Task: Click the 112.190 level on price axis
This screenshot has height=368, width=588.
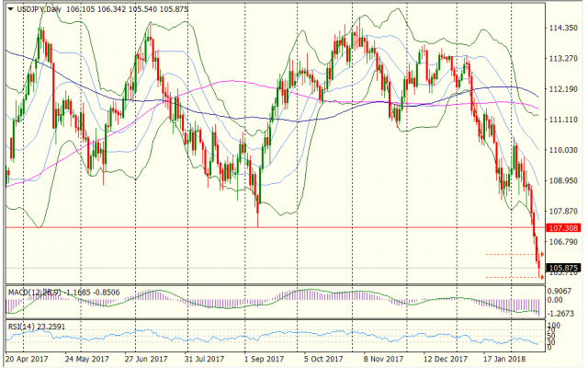Action: tap(562, 89)
